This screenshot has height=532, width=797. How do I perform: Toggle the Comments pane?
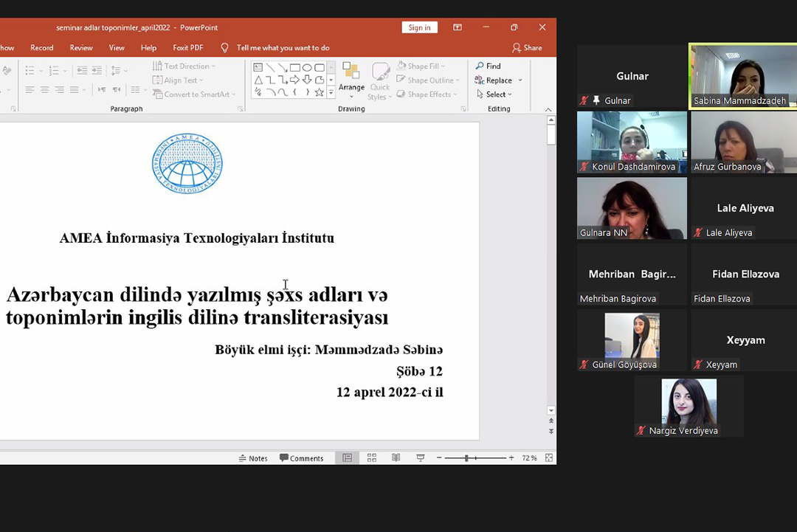point(301,458)
